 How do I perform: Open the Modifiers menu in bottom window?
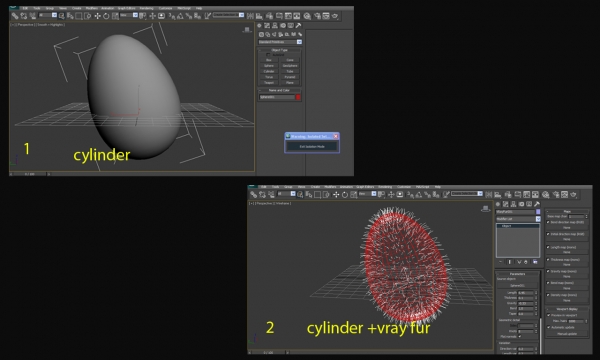330,187
